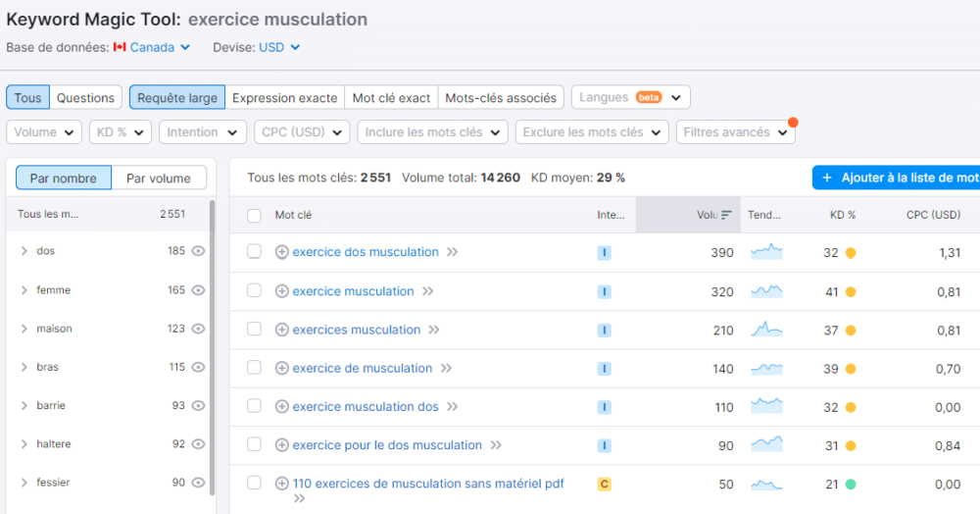This screenshot has height=514, width=980.
Task: Click the commercial intent badge 'C' in the last row
Action: tap(604, 484)
